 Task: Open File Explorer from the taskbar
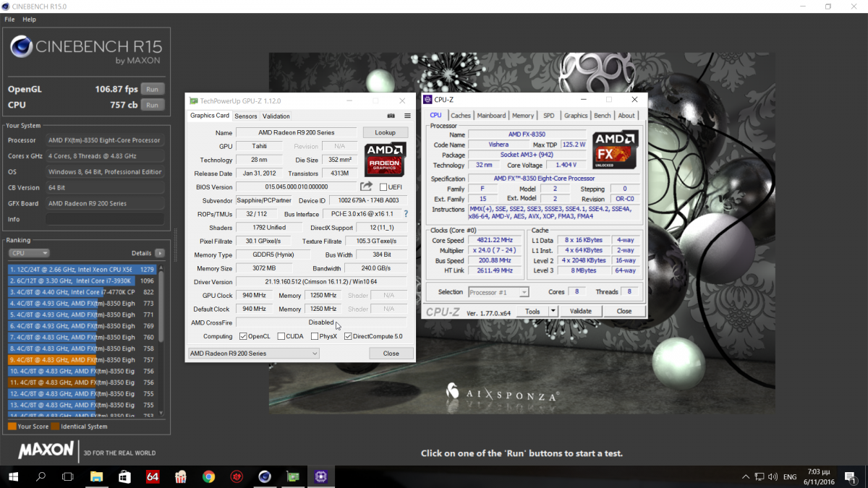[x=96, y=476]
